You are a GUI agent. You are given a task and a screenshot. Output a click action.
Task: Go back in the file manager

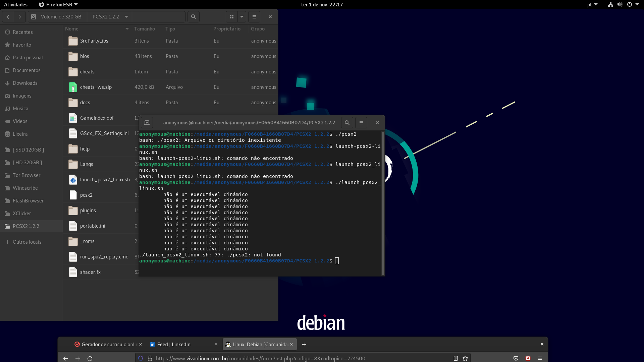tap(8, 17)
